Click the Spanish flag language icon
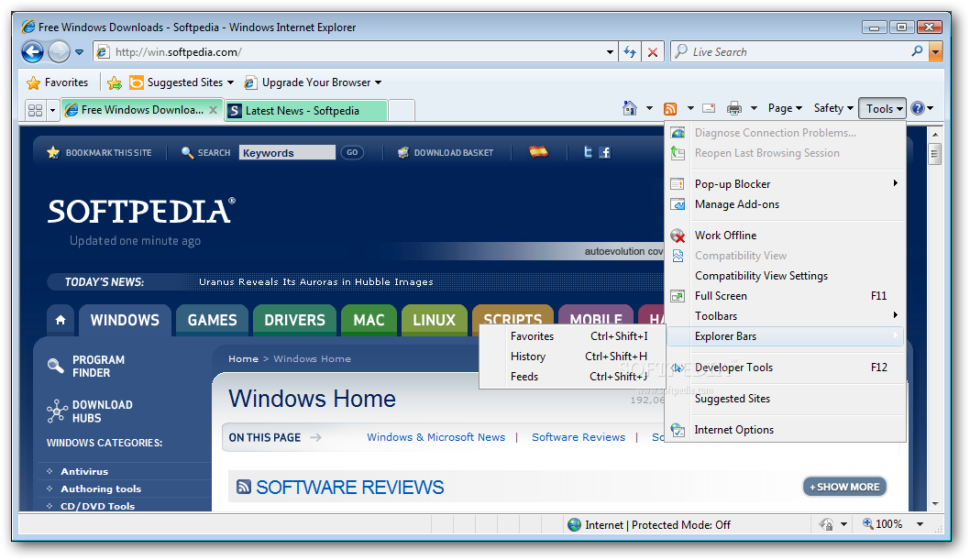 coord(538,152)
